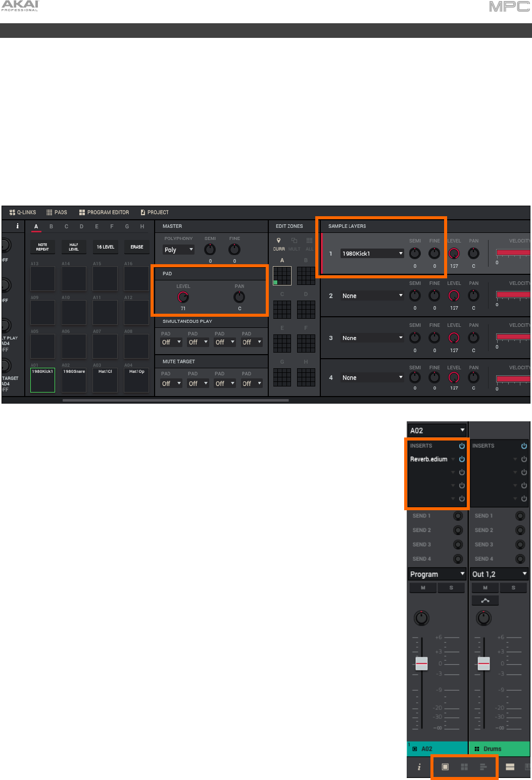The height and width of the screenshot is (780, 532).
Task: Click layer 1 Semi knob
Action: [x=415, y=254]
